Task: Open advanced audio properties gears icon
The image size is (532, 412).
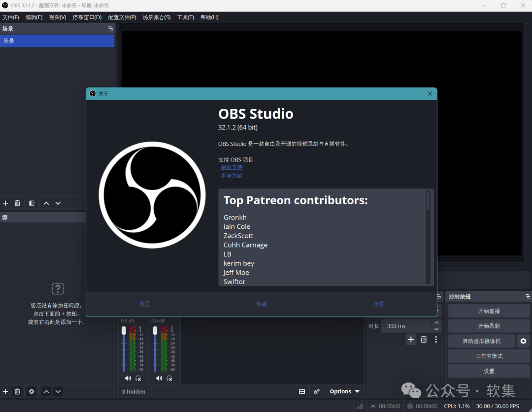Action: click(x=317, y=392)
